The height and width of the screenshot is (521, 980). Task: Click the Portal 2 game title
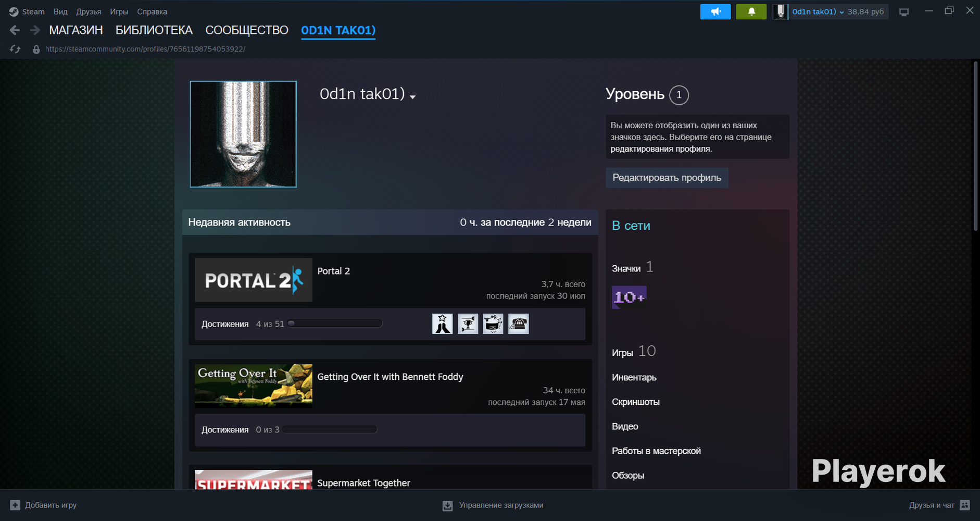click(334, 271)
